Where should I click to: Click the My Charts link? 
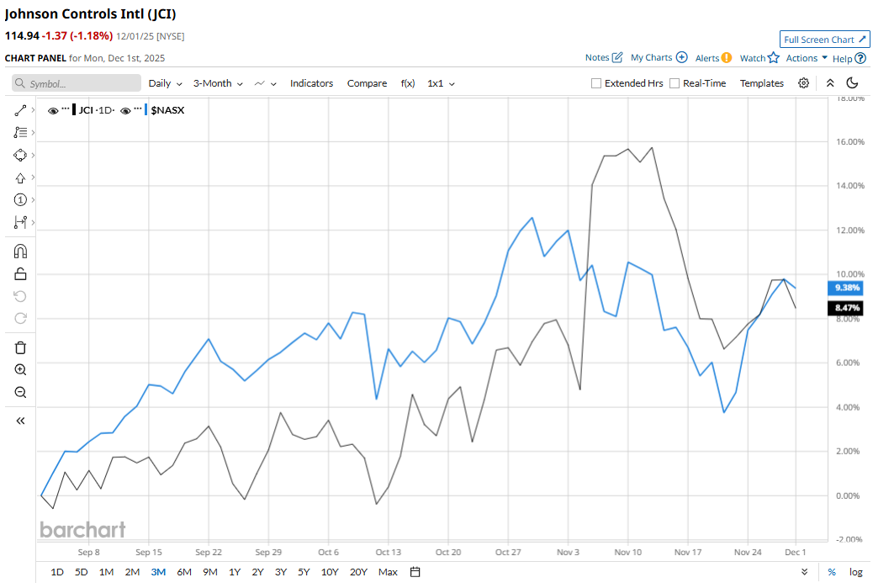coord(651,57)
